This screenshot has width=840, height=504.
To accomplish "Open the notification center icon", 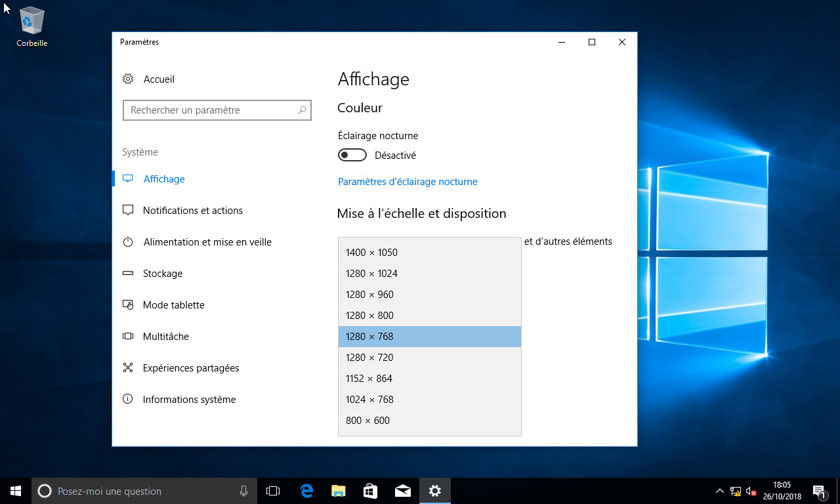I will tap(819, 491).
